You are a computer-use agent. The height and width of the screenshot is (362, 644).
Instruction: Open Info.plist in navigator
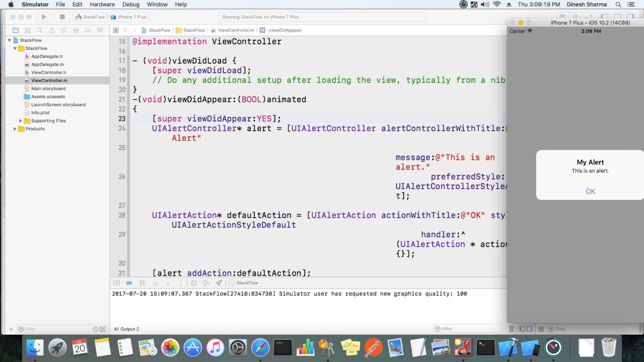[40, 113]
